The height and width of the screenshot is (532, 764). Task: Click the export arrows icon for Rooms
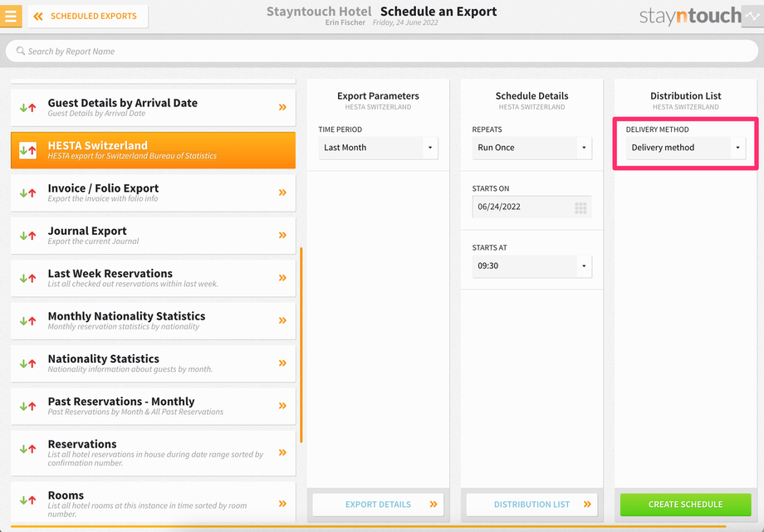click(x=27, y=500)
